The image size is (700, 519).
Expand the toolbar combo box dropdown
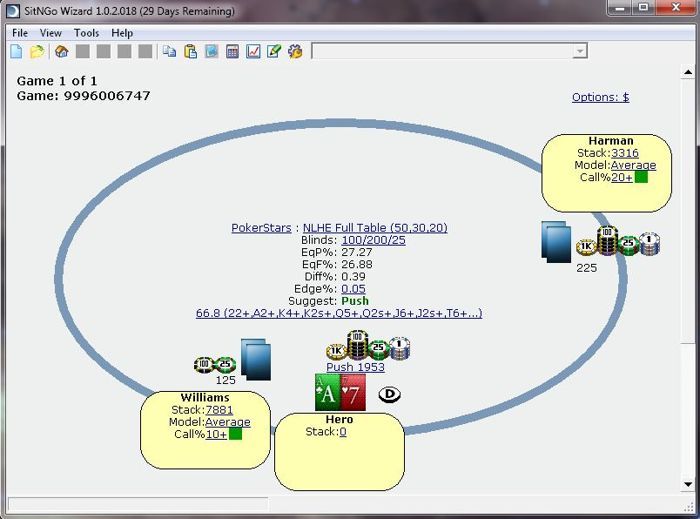click(x=579, y=51)
